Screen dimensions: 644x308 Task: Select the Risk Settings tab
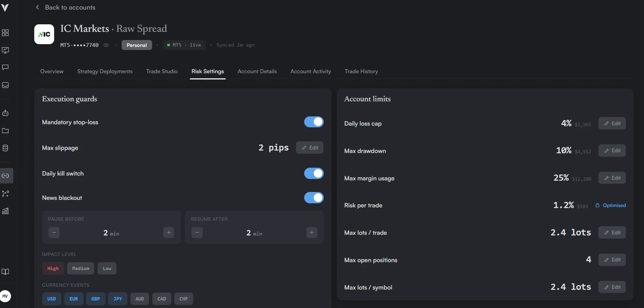point(208,72)
